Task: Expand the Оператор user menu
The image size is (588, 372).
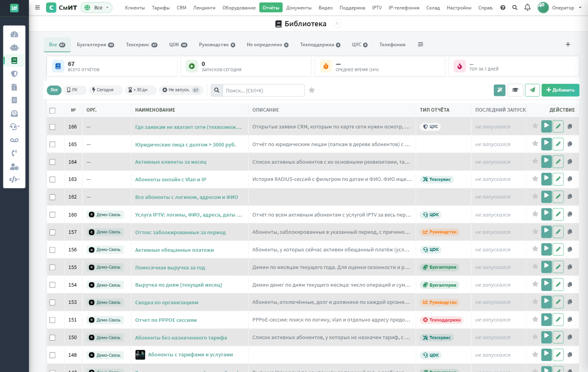Action: pyautogui.click(x=560, y=7)
